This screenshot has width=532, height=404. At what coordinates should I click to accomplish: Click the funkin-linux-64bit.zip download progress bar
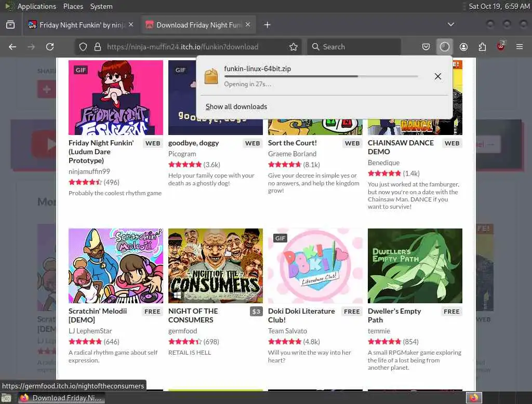coord(321,76)
